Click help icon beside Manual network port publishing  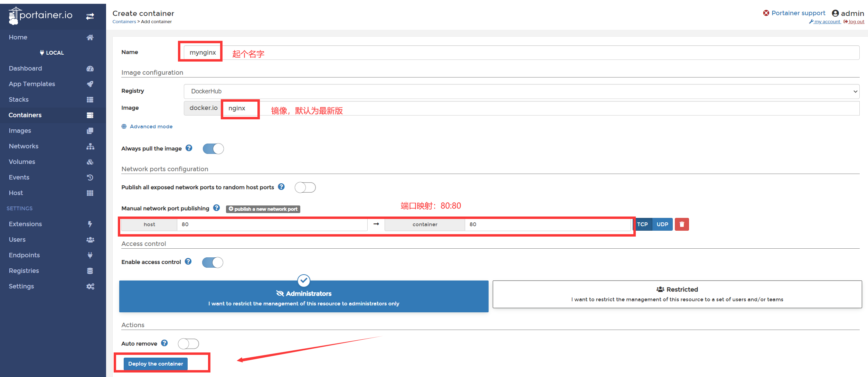[x=216, y=208]
